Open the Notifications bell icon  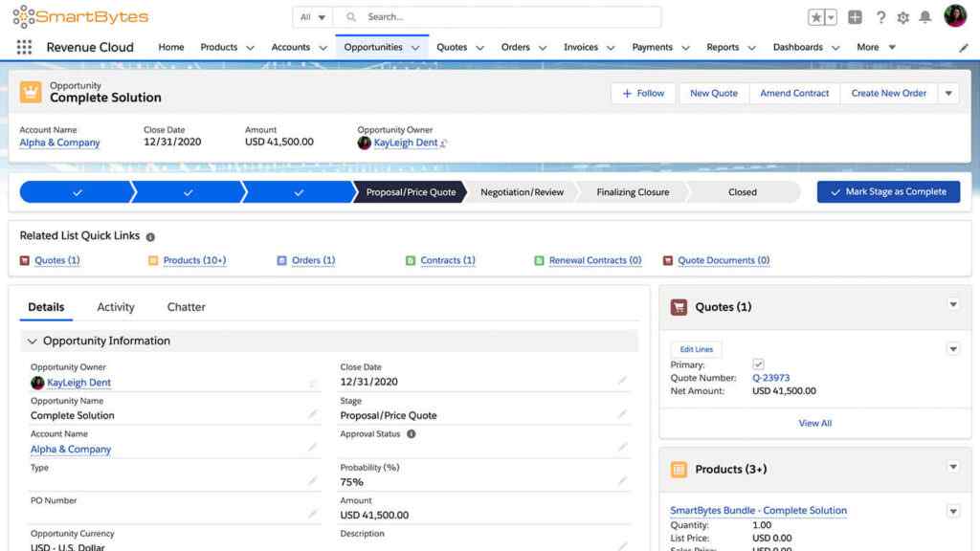(925, 17)
